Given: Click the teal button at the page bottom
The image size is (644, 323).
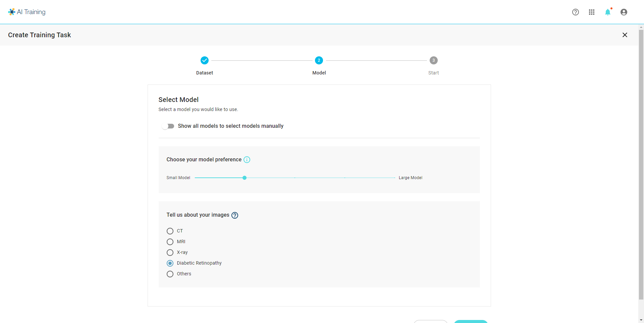Looking at the screenshot, I should (x=471, y=321).
